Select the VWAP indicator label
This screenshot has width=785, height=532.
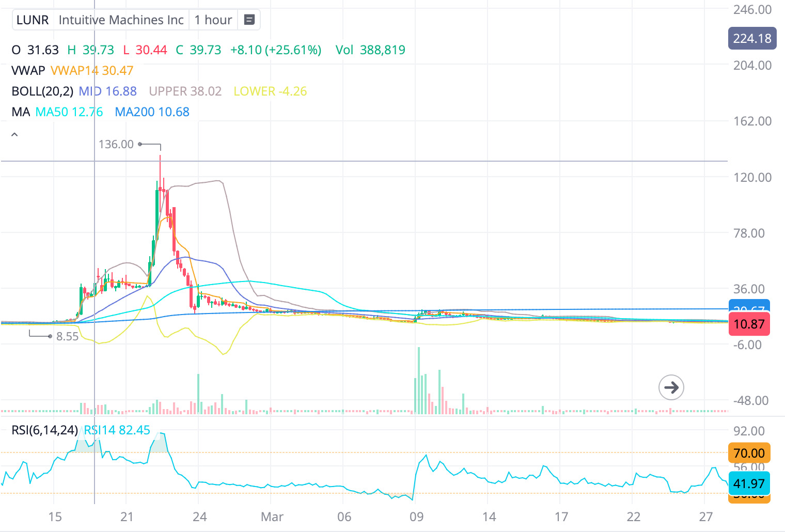pos(28,70)
